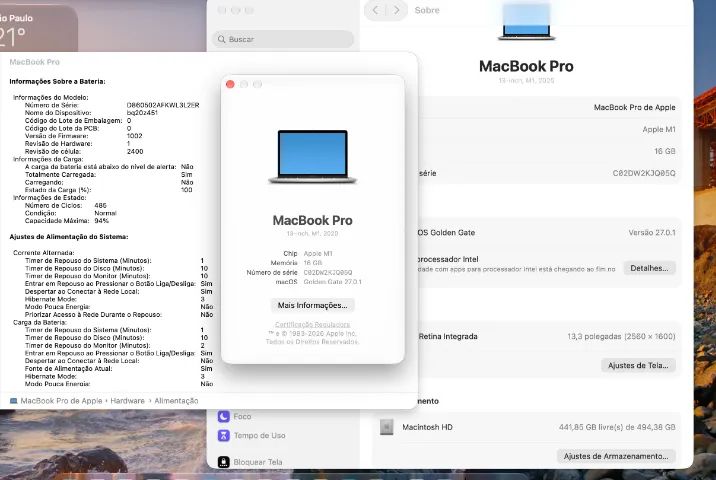Click '16 GB' memory value in Sobre pane
This screenshot has height=480, width=716.
coord(664,151)
